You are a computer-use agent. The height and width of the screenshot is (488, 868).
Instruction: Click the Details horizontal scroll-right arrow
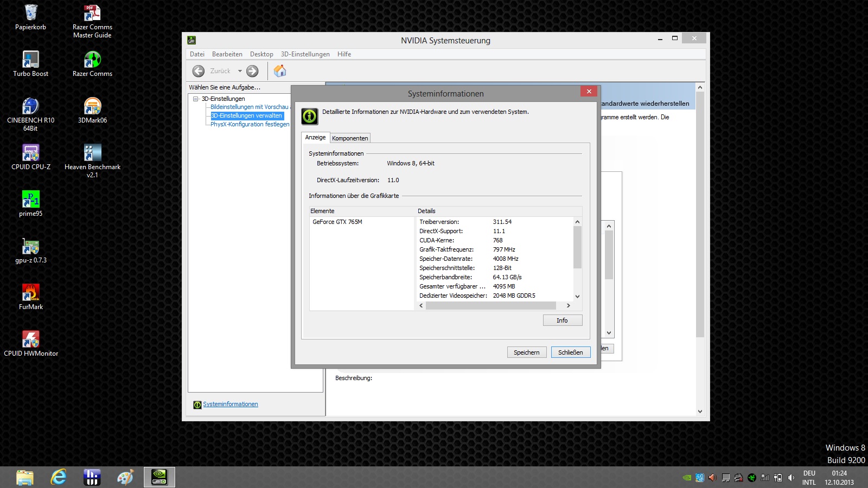point(568,306)
